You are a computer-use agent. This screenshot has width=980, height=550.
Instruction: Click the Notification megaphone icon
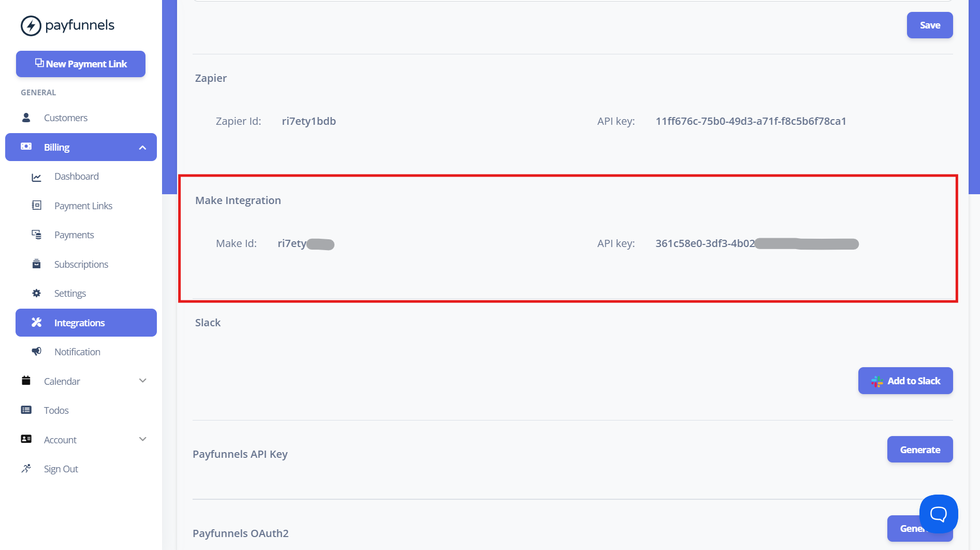point(36,351)
